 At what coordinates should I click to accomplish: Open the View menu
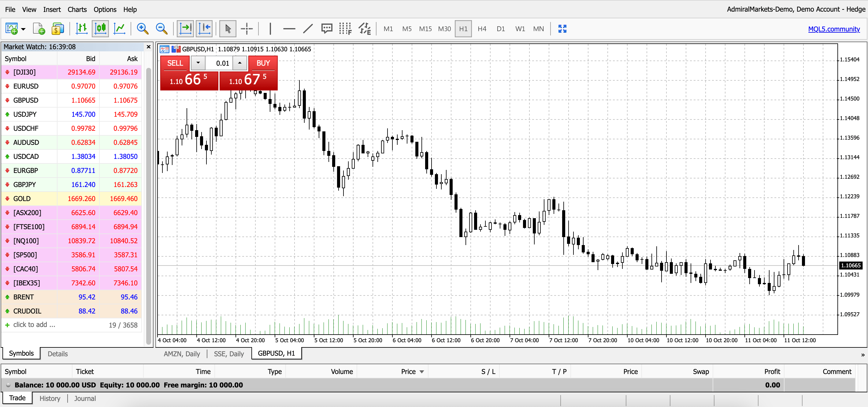coord(29,9)
